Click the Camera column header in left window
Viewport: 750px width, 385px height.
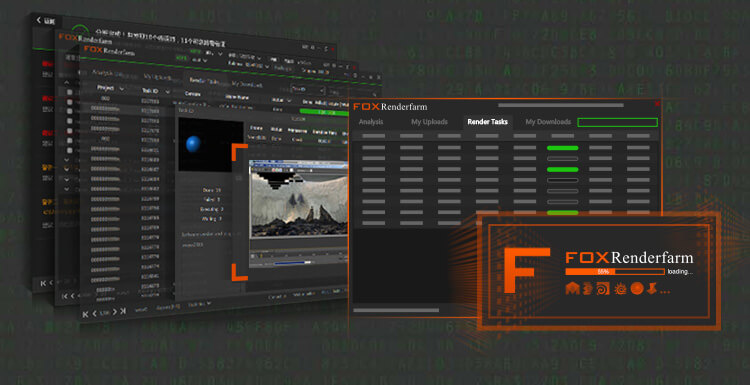click(x=193, y=94)
